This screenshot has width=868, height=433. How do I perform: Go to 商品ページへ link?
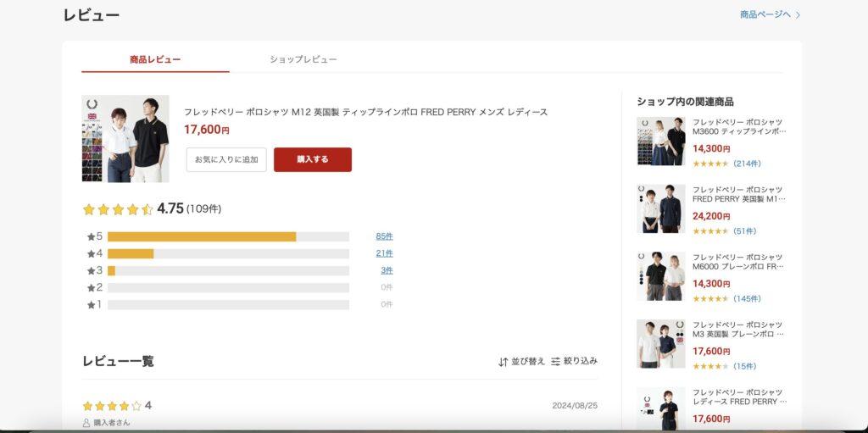[x=765, y=14]
